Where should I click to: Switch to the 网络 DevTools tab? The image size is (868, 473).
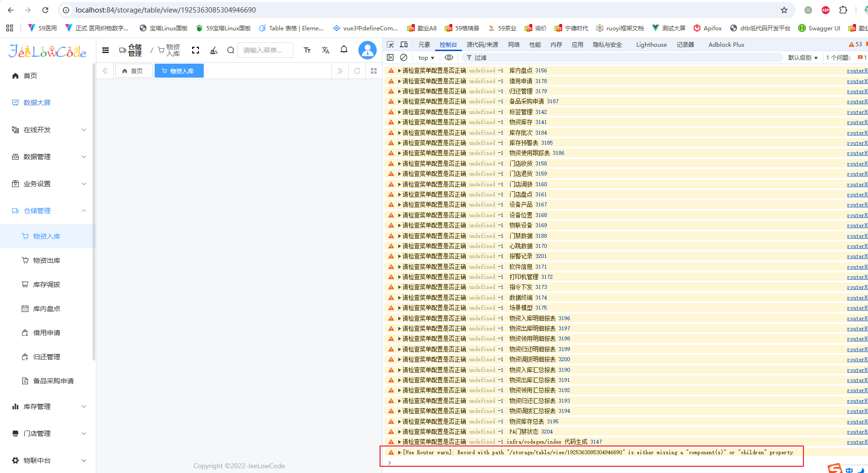[513, 44]
